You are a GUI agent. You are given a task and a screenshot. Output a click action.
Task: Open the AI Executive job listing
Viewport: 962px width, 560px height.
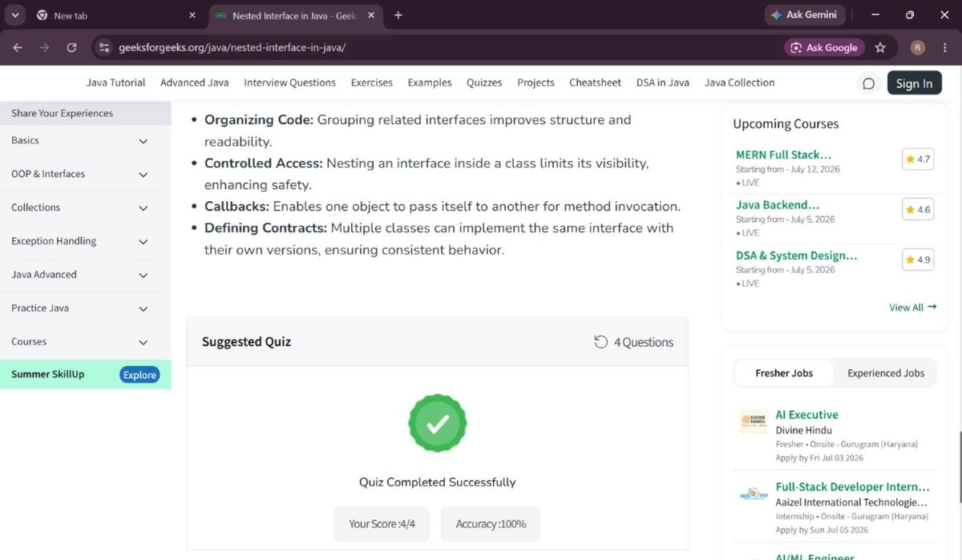pos(806,415)
